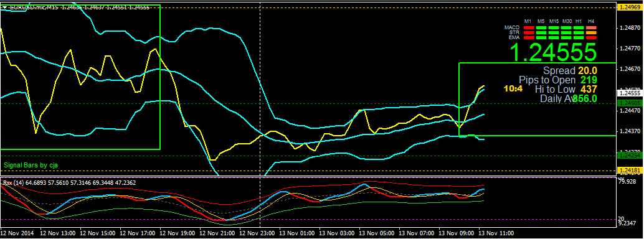The height and width of the screenshot is (239, 644).
Task: Select the 1.24181 yellow price level tag
Action: tap(629, 169)
